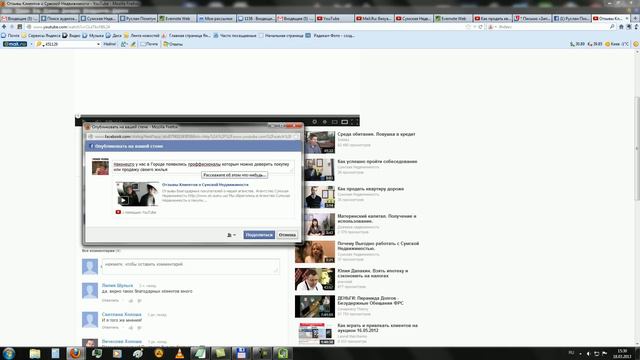Click the Facebook popup address bar

point(193,136)
